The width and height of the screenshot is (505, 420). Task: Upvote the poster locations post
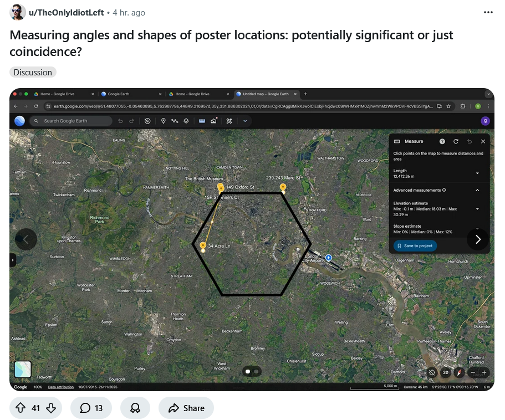tap(21, 408)
